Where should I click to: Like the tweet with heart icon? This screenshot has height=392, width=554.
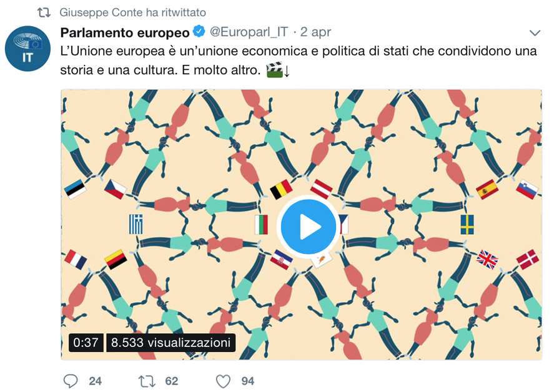pos(223,381)
